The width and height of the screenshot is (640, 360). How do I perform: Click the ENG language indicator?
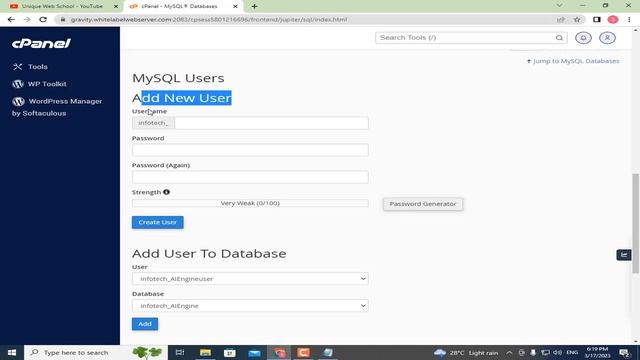tap(572, 353)
